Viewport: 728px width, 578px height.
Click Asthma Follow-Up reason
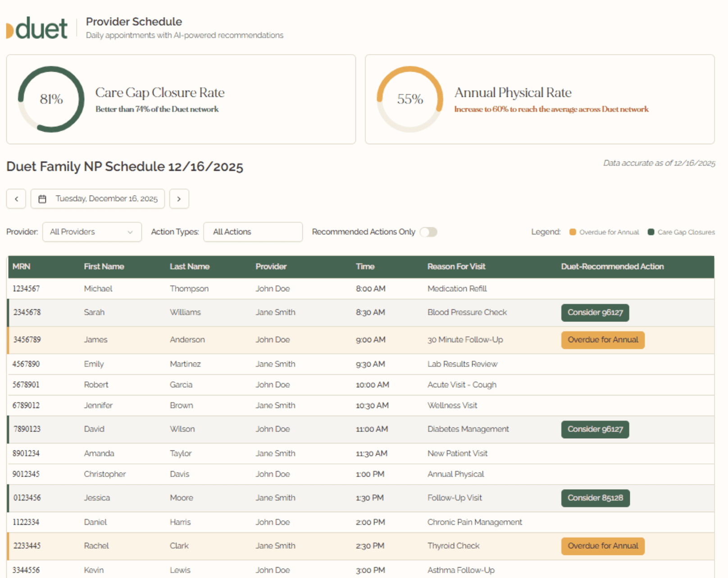pos(461,570)
